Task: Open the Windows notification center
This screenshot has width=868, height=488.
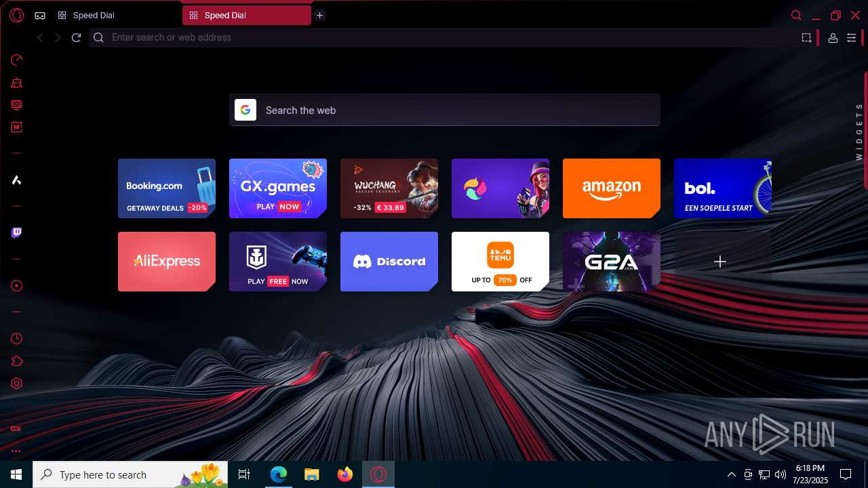Action: [x=846, y=474]
